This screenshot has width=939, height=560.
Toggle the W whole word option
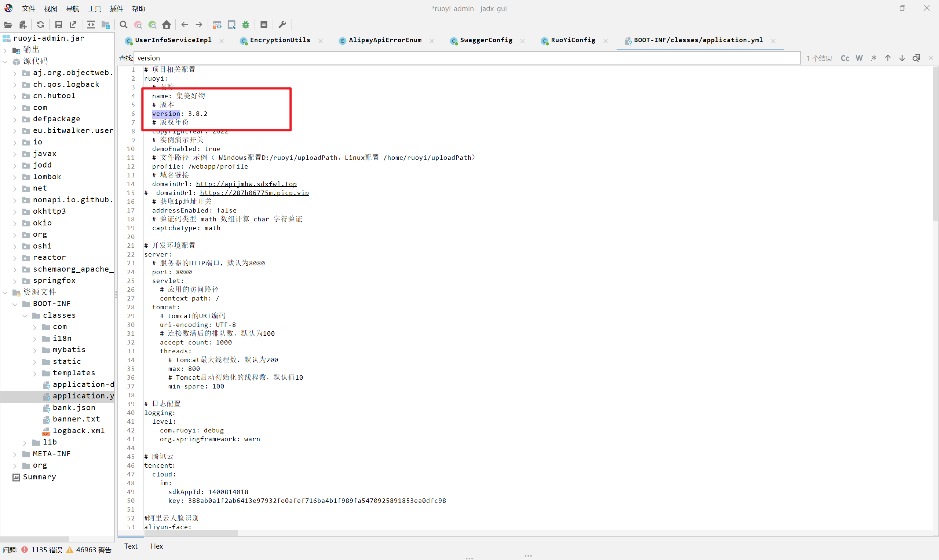coord(859,58)
